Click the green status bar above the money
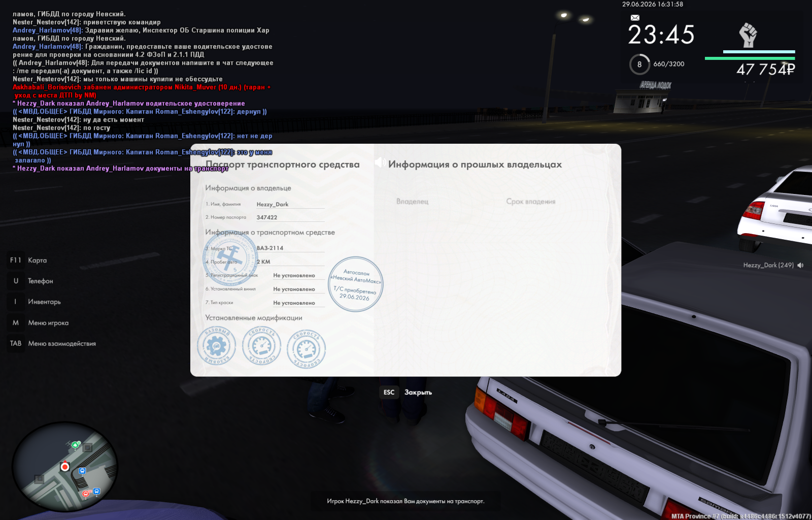This screenshot has width=812, height=520. (750, 58)
